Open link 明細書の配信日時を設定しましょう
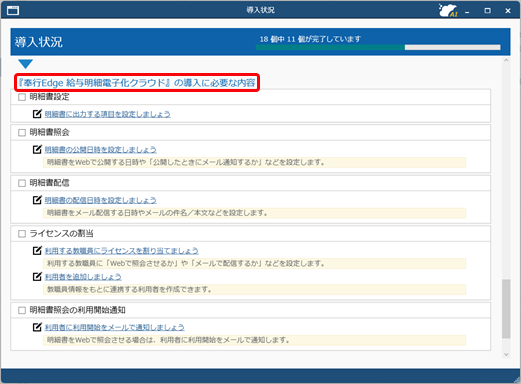Viewport: 521px width, 384px height. [x=100, y=200]
